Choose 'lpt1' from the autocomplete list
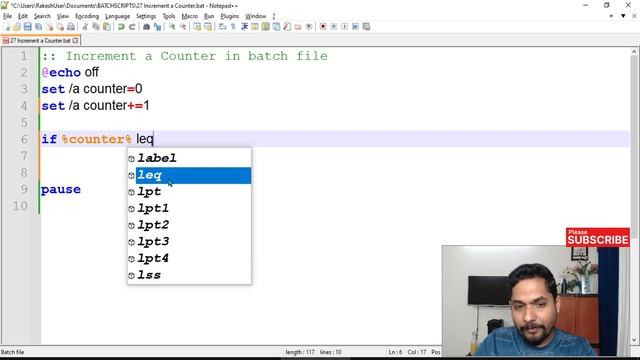Viewport: 640px width, 360px height. pos(189,209)
